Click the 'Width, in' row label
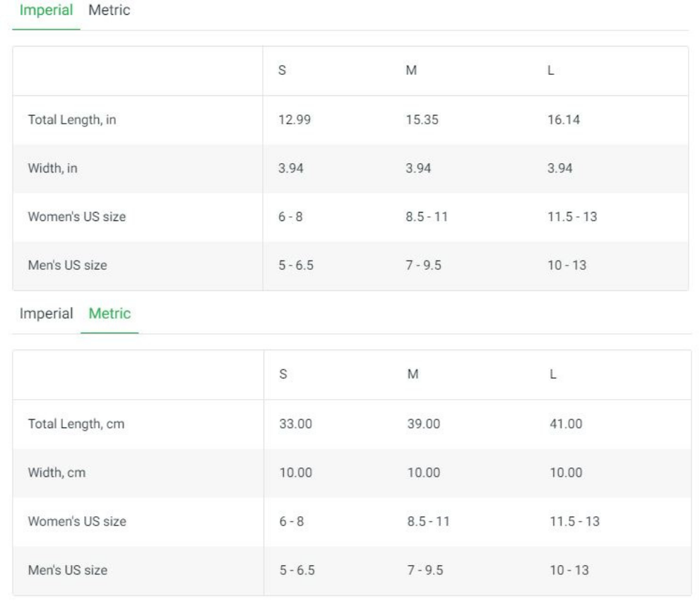Viewport: 700px width, 606px height. click(53, 169)
